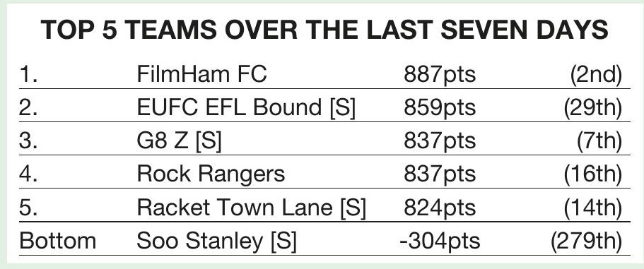Click the EUFC EFL Bound [S] team name
This screenshot has width=644, height=269.
[x=246, y=108]
